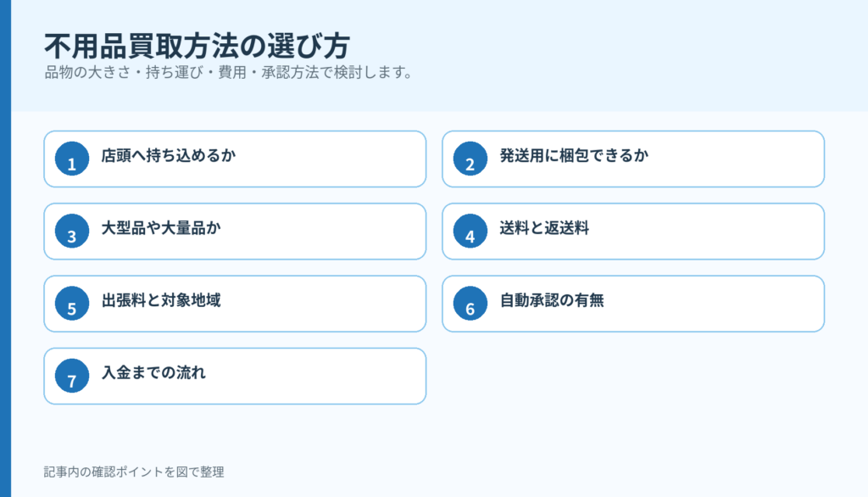Screen dimensions: 868x497
Task: Click empty area of card number 6
Action: click(714, 304)
